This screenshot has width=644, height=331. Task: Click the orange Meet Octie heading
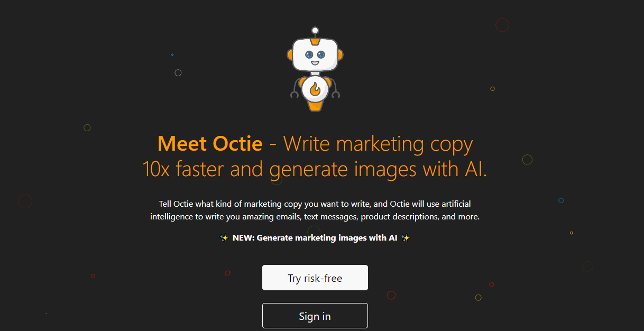[x=210, y=143]
